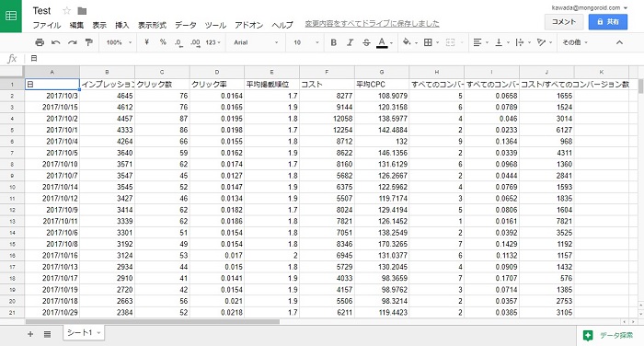Screen dimensions: 644x346
Task: Apply percent format with % icon
Action: tap(163, 42)
